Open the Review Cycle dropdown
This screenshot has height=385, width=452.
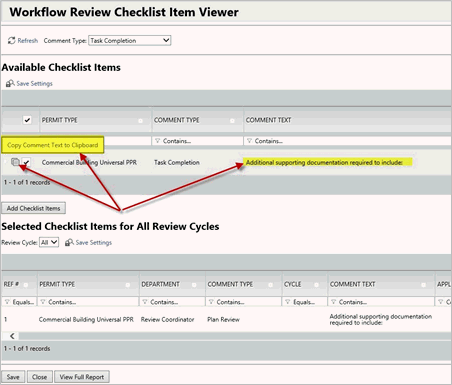[x=49, y=242]
